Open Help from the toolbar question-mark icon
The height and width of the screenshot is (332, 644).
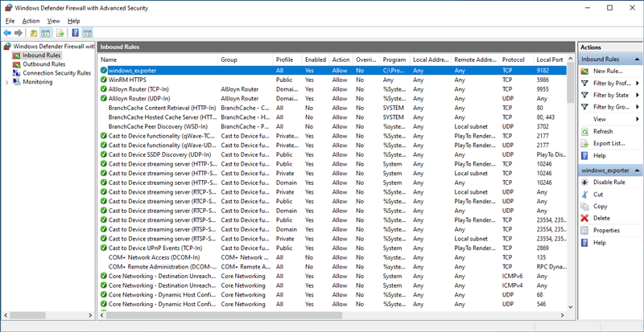[75, 33]
